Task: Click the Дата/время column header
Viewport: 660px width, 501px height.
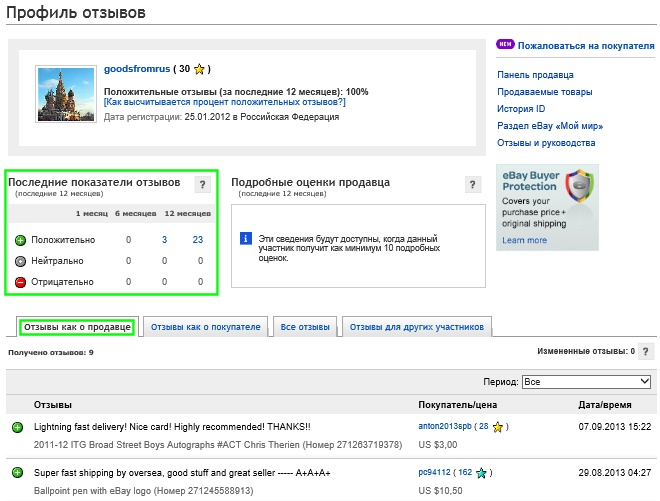Action: click(x=604, y=405)
